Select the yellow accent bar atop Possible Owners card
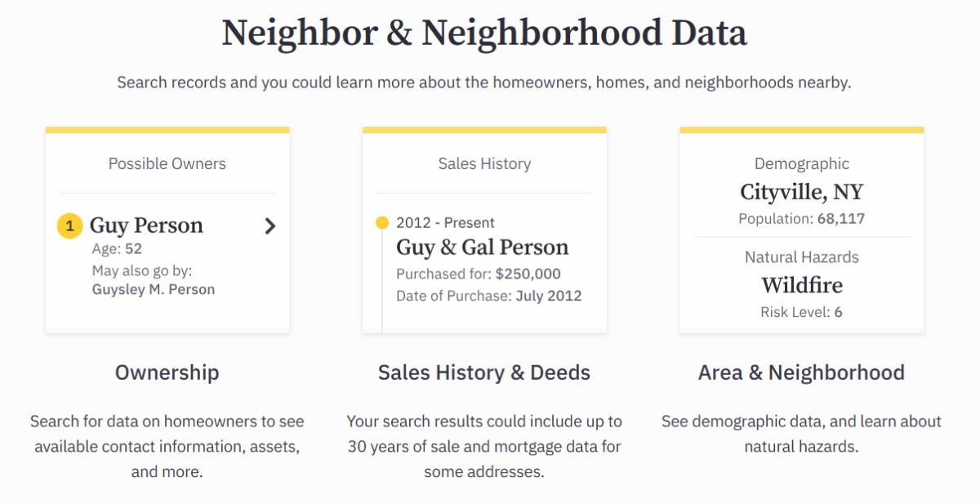 click(x=167, y=129)
